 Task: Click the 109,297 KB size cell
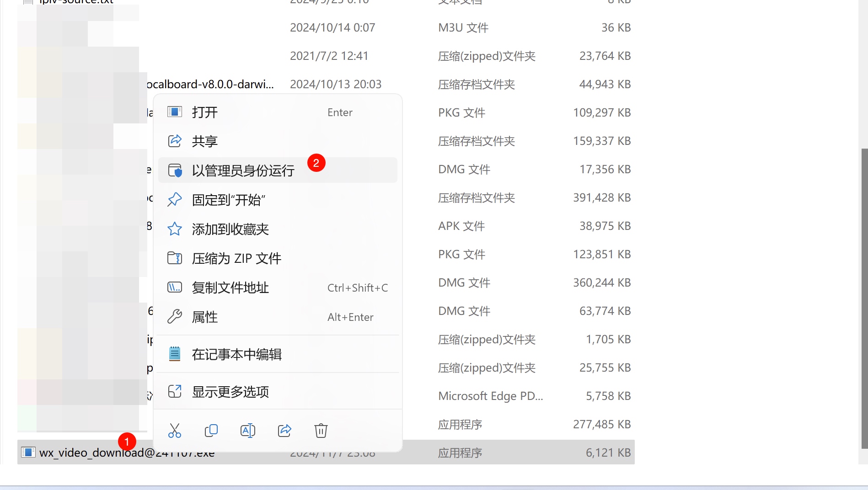pos(602,113)
